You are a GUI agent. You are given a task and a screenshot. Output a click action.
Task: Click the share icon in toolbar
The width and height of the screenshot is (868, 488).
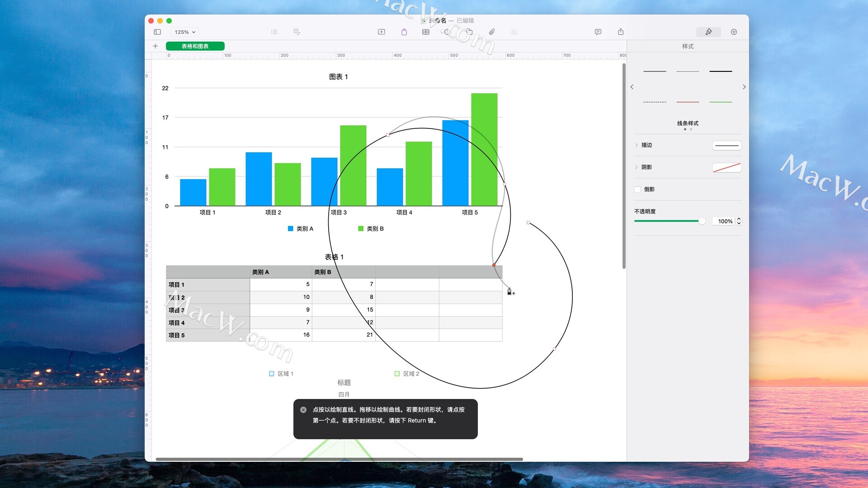[x=621, y=32]
